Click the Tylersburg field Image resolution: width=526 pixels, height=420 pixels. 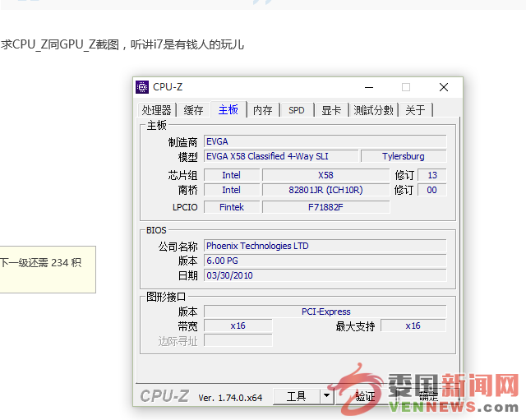(404, 156)
